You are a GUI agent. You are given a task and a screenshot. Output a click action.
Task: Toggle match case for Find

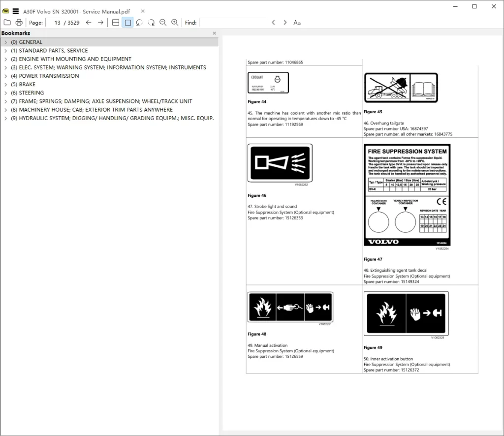click(x=297, y=23)
